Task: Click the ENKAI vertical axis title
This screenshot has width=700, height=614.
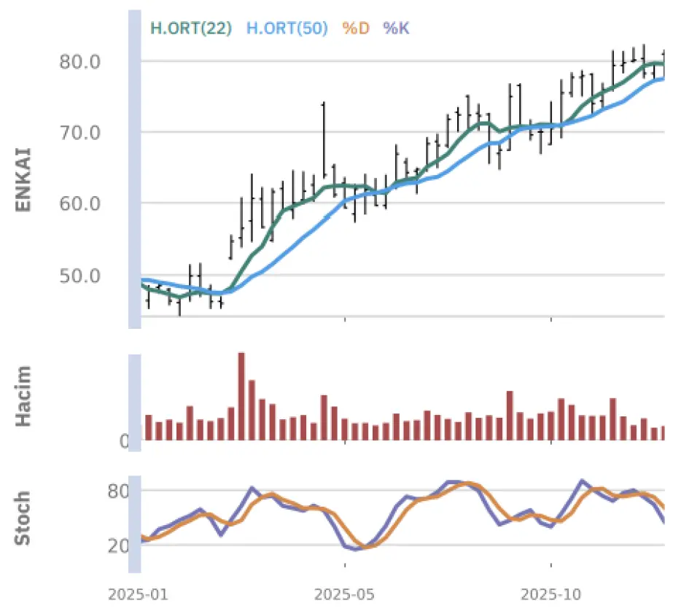Action: click(23, 180)
